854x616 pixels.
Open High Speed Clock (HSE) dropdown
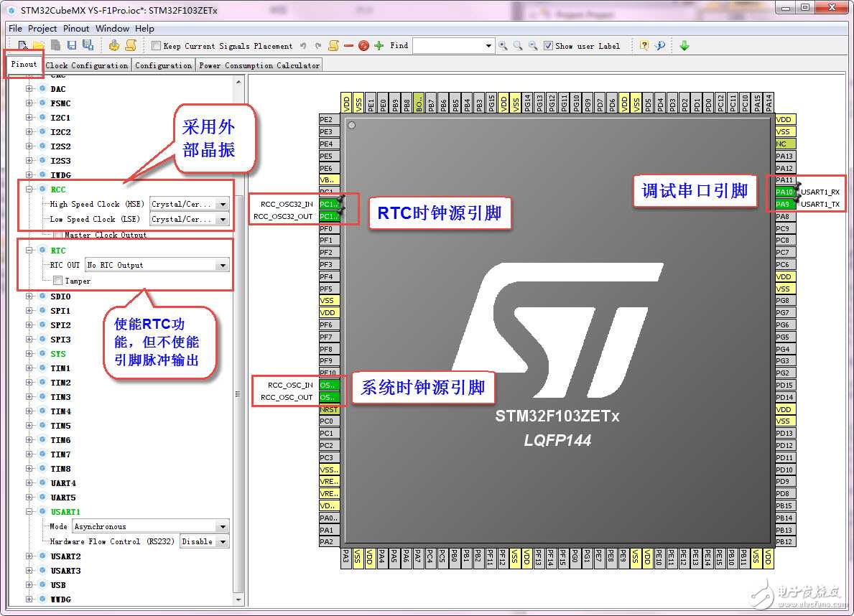tap(223, 204)
